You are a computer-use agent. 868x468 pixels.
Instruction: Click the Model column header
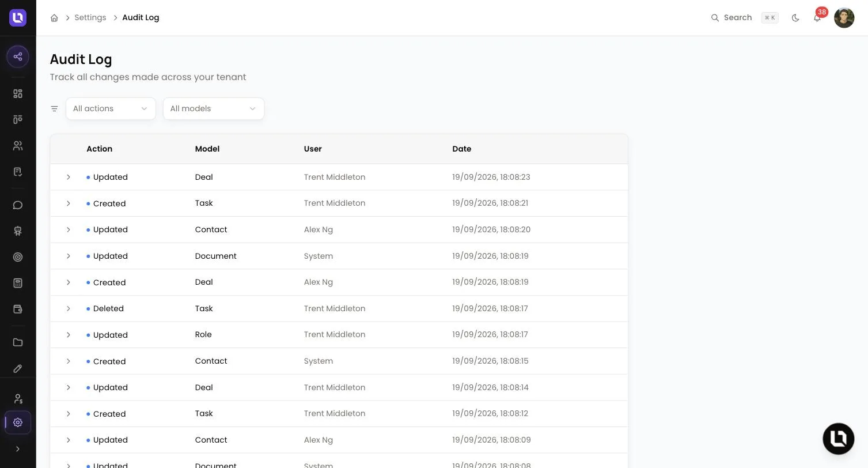[x=207, y=149]
